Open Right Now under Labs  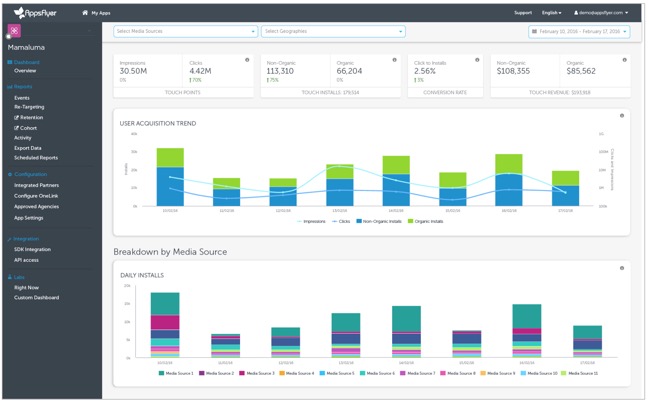tap(26, 288)
